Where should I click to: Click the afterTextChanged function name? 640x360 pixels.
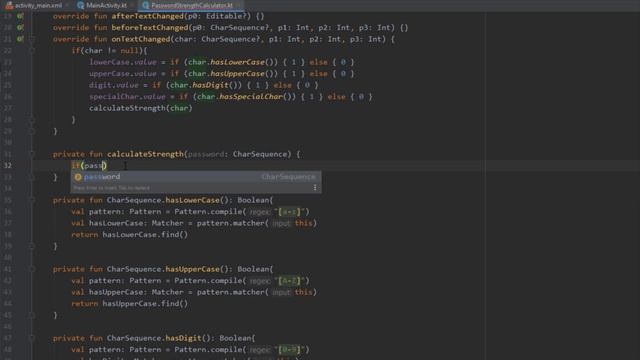point(147,16)
